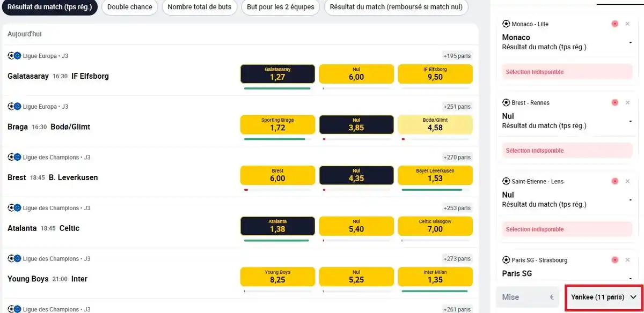Remove Monaco - Lille selection with X icon
Image resolution: width=644 pixels, height=313 pixels.
[x=627, y=24]
